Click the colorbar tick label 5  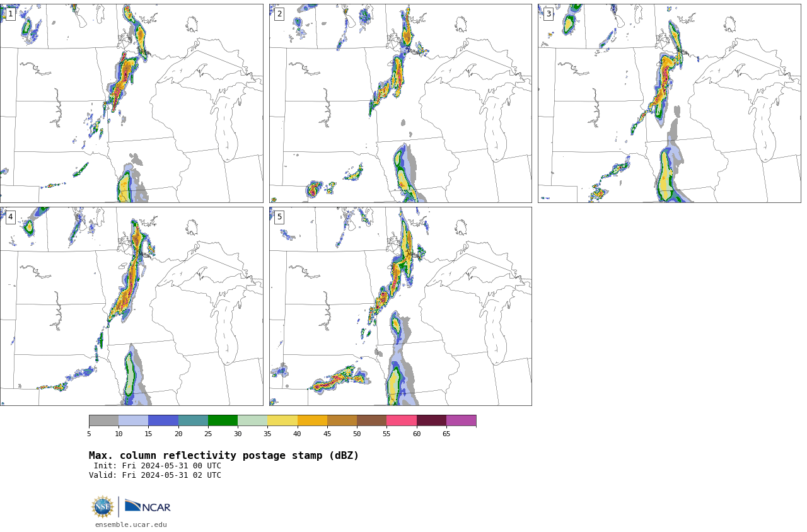[x=89, y=434]
